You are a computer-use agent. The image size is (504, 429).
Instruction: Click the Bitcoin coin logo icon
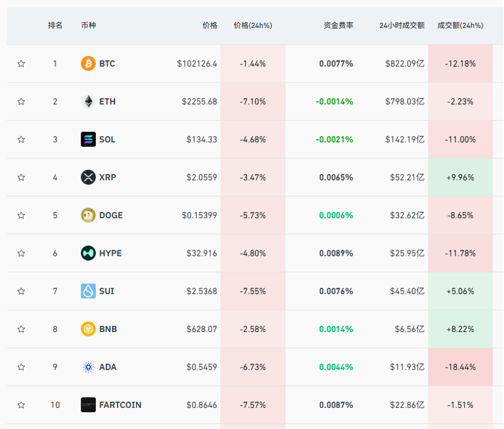coord(88,64)
